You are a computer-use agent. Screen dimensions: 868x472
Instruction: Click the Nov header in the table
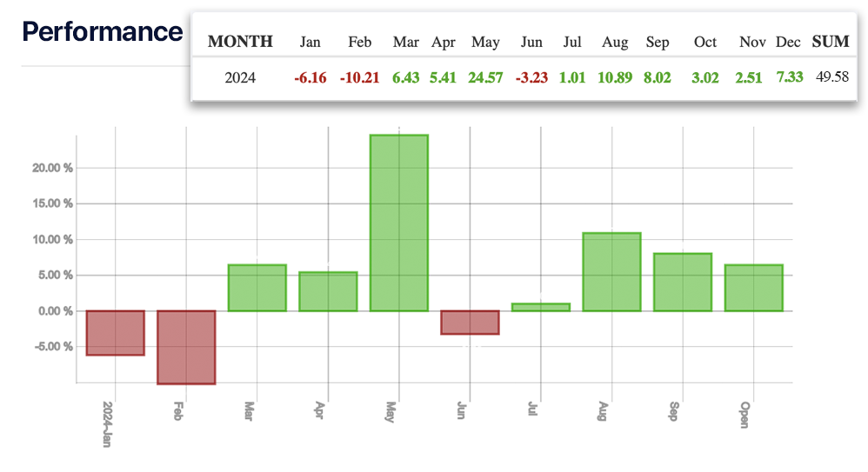(x=752, y=42)
